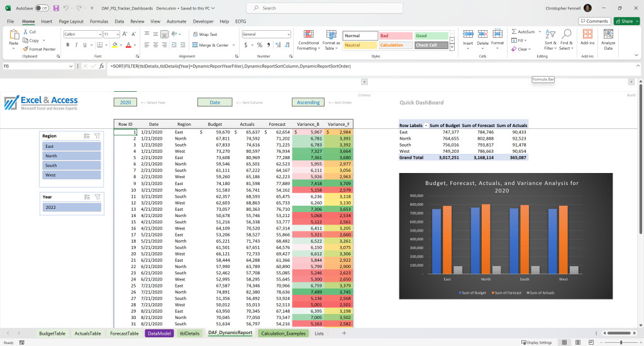644x346 pixels.
Task: Open the font size dropdown
Action: pos(118,35)
